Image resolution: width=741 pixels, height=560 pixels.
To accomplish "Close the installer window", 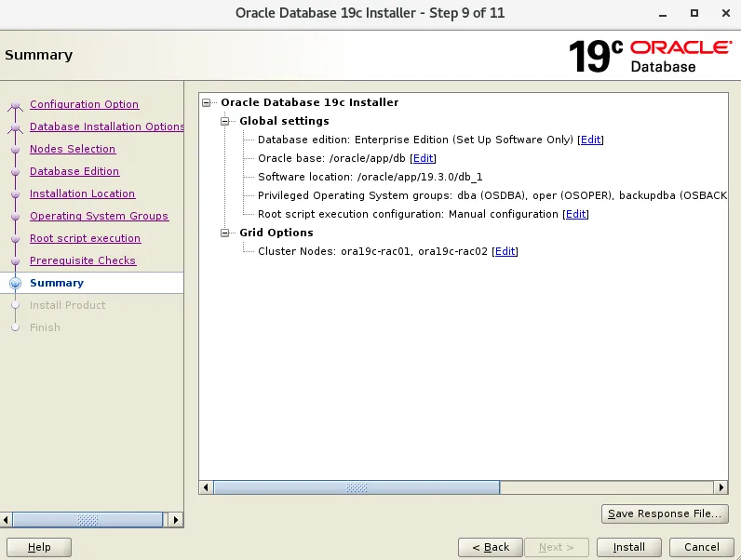I will (726, 13).
